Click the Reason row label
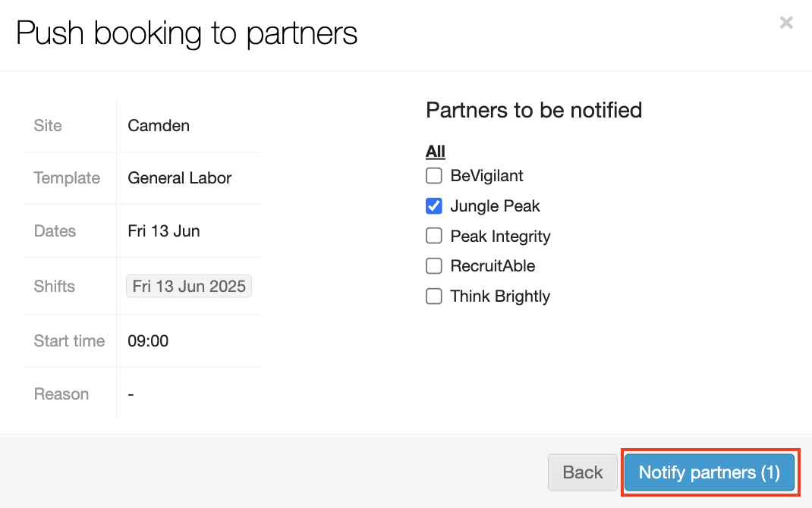This screenshot has height=508, width=812. pos(61,394)
